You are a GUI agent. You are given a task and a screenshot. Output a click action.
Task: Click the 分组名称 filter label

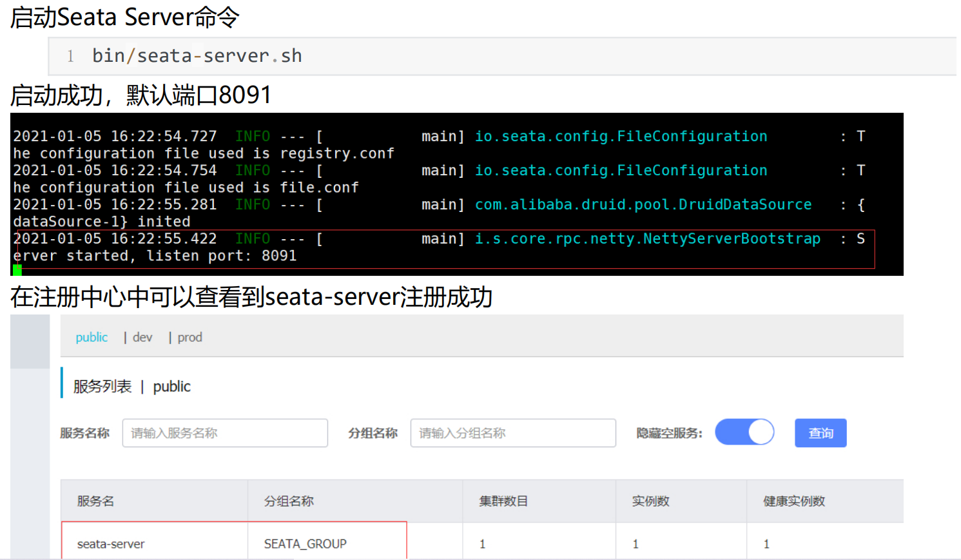[373, 433]
